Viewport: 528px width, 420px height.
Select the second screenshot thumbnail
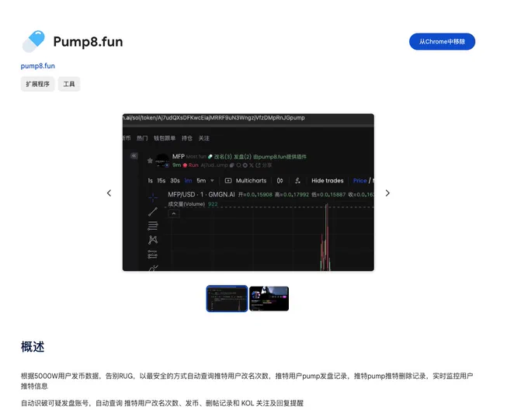269,298
